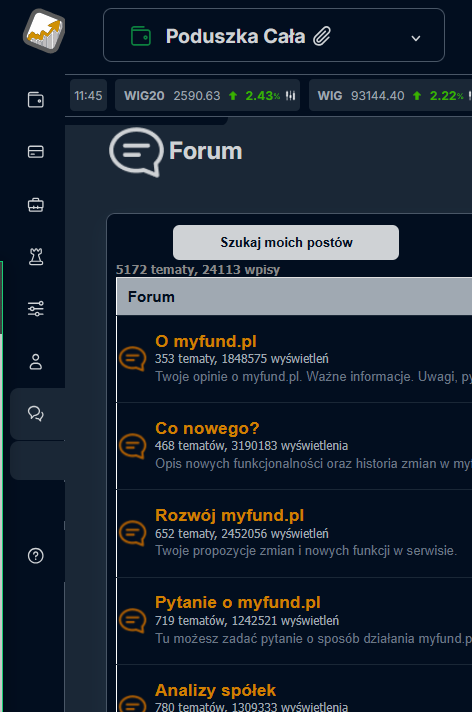
Task: Click the large Forum speech bubble icon
Action: pos(136,152)
